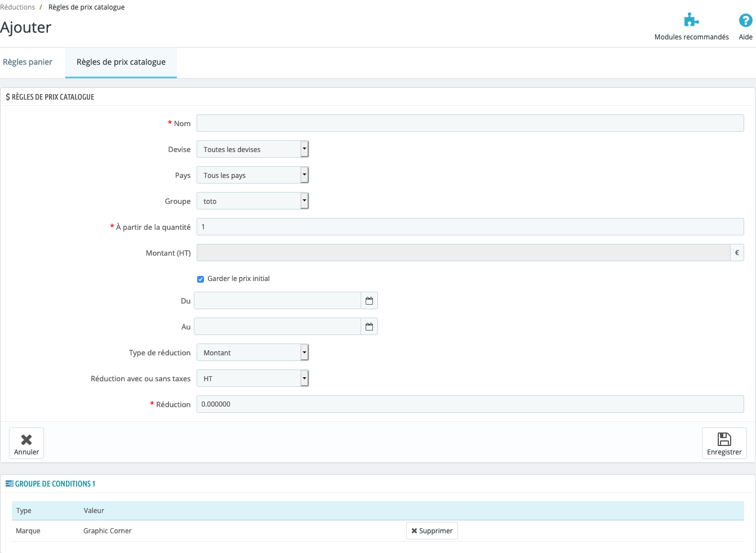Image resolution: width=756 pixels, height=553 pixels.
Task: Remove the Marque Graphic Corner condition via Supprimer
Action: [x=432, y=531]
